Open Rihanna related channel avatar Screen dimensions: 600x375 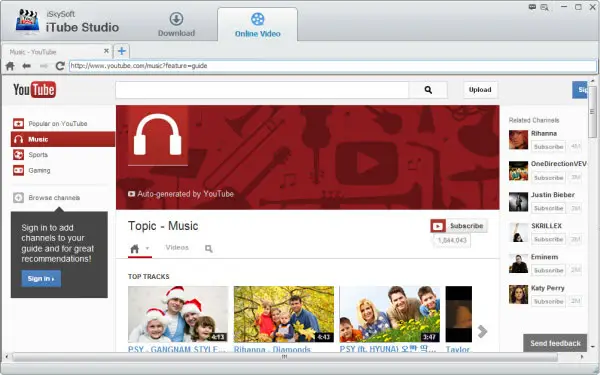(518, 140)
